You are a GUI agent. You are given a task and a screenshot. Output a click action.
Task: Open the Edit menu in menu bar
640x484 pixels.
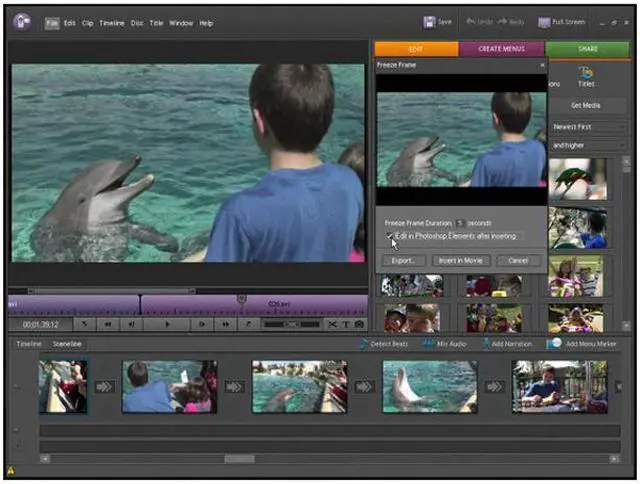pyautogui.click(x=70, y=23)
